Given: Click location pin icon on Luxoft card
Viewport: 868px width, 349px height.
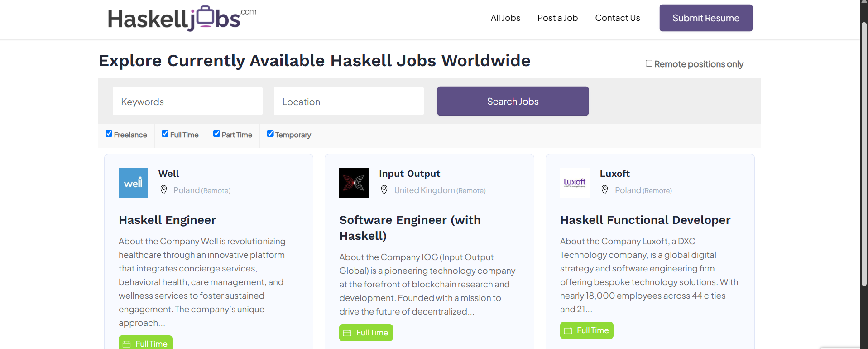Looking at the screenshot, I should (x=604, y=190).
